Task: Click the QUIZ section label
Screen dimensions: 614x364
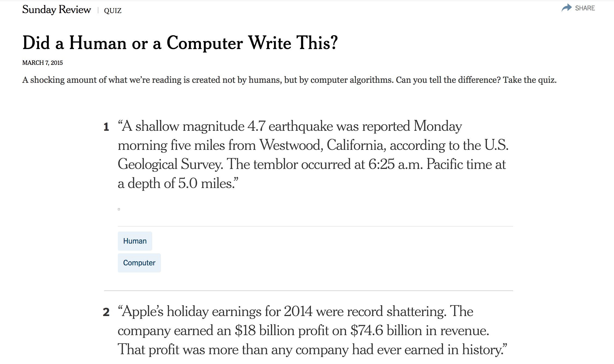Action: [113, 11]
